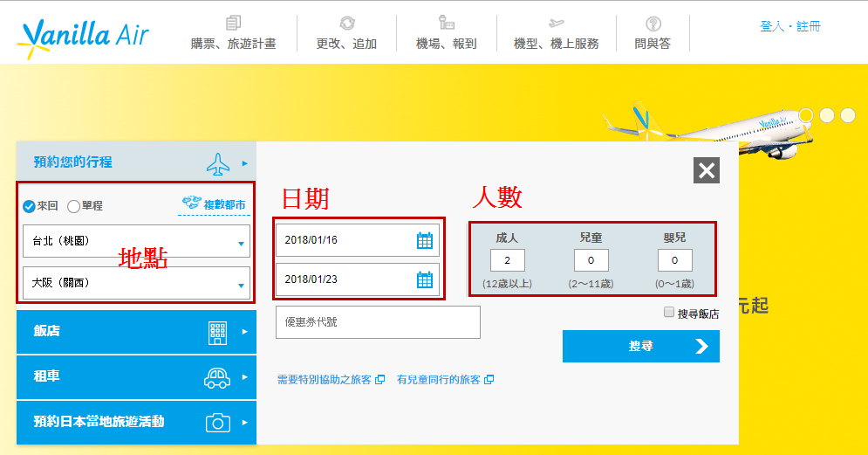Click refresh icon above 更改、追加
Image resolution: width=868 pixels, height=455 pixels.
[x=347, y=23]
